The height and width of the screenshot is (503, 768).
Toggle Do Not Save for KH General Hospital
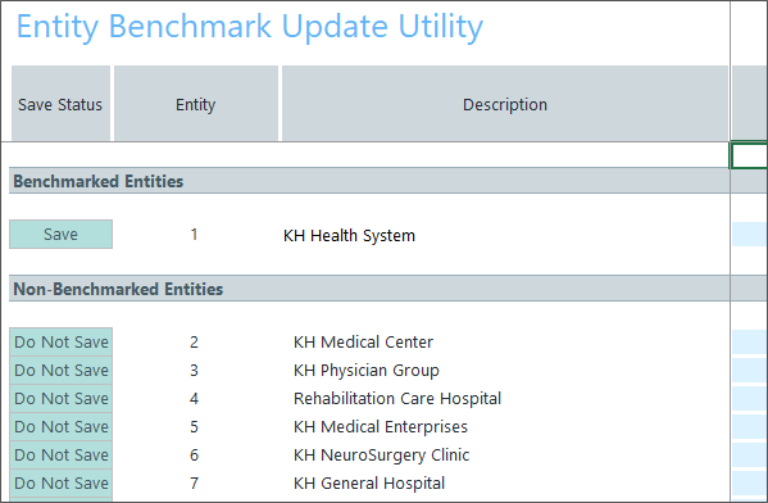[61, 483]
